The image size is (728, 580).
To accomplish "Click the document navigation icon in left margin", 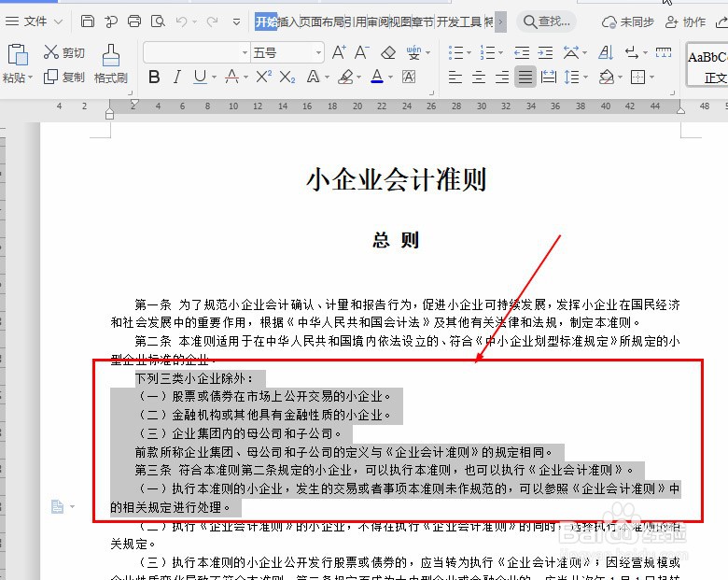I will [x=57, y=506].
